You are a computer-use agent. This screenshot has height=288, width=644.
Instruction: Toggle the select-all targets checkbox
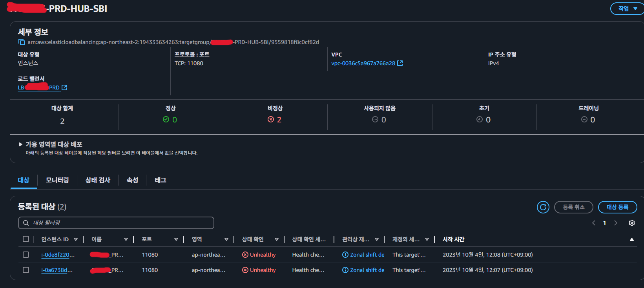(26, 239)
